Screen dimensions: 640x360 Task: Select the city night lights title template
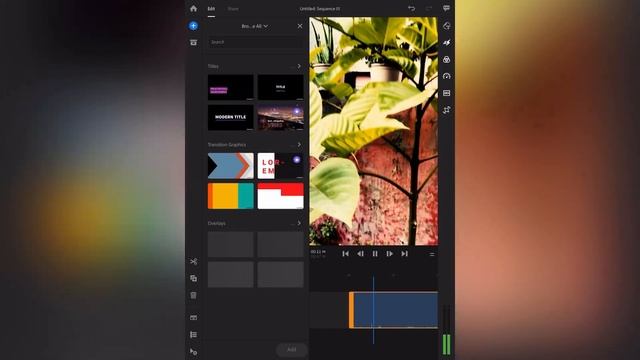(x=280, y=118)
